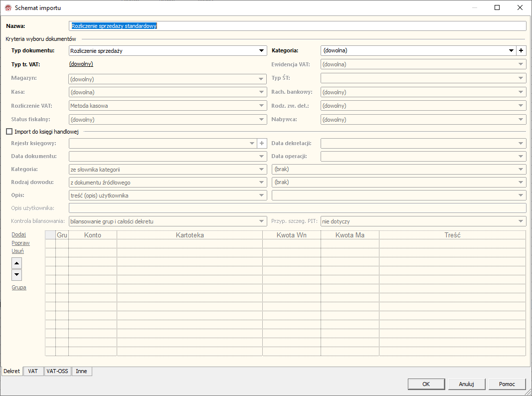
Task: Click the Usuń link
Action: pos(17,251)
